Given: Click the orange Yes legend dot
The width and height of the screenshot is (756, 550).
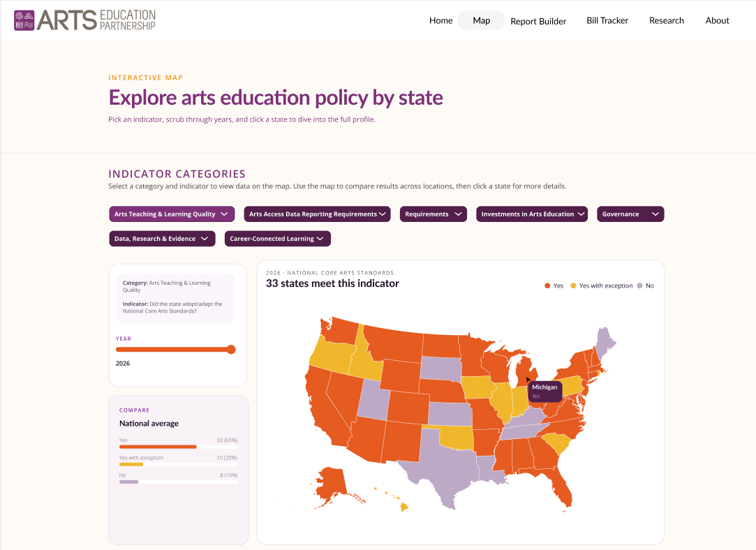Looking at the screenshot, I should tap(547, 286).
